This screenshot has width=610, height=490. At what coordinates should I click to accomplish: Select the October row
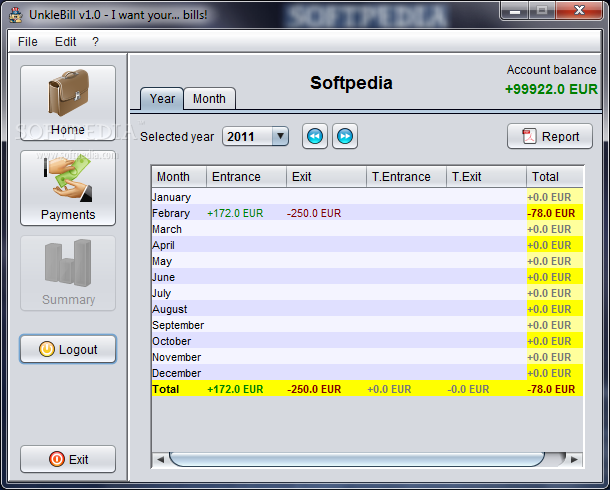click(367, 341)
